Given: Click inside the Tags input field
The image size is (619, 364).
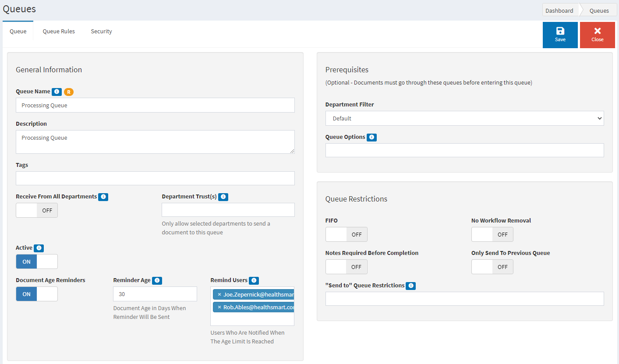Looking at the screenshot, I should (155, 178).
